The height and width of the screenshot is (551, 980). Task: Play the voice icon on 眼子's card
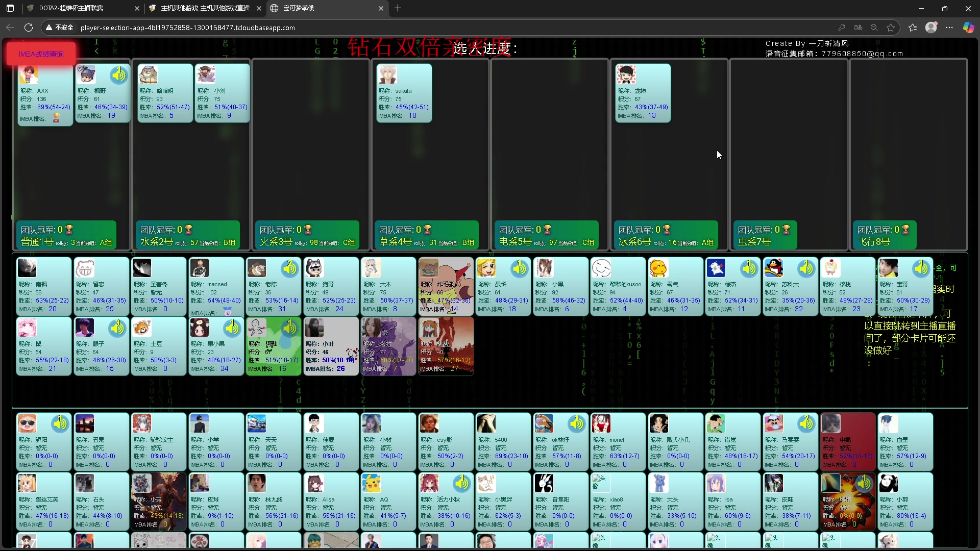[117, 328]
